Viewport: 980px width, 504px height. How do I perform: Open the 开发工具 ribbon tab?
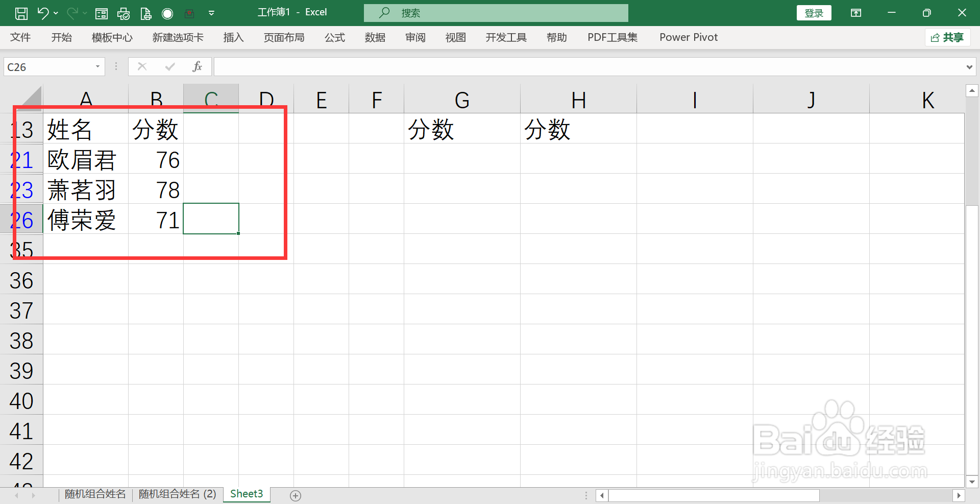[x=506, y=37]
